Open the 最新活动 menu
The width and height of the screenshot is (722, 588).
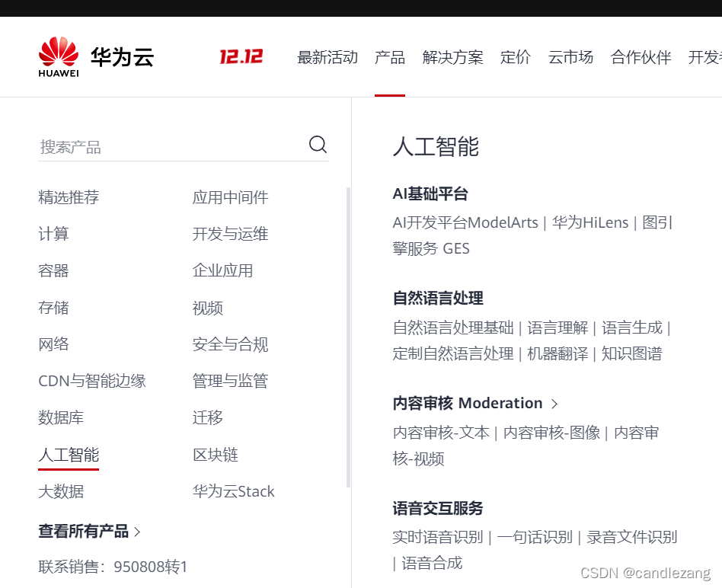coord(327,57)
